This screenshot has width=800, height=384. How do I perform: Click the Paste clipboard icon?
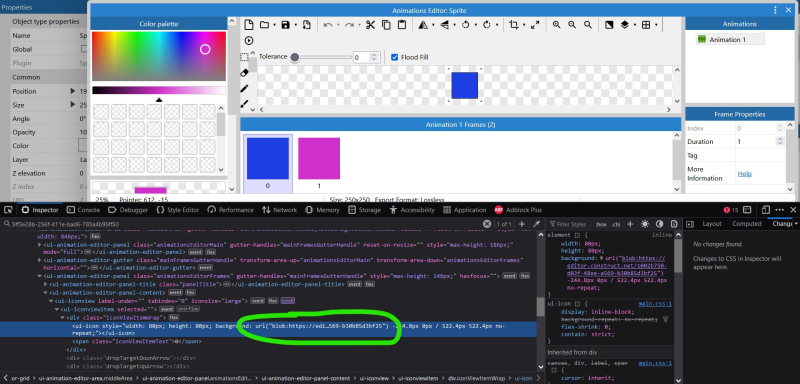point(402,25)
